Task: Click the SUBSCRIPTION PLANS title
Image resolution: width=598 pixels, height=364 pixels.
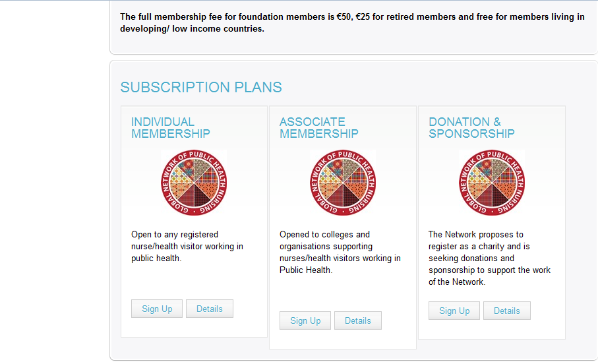Action: point(201,88)
